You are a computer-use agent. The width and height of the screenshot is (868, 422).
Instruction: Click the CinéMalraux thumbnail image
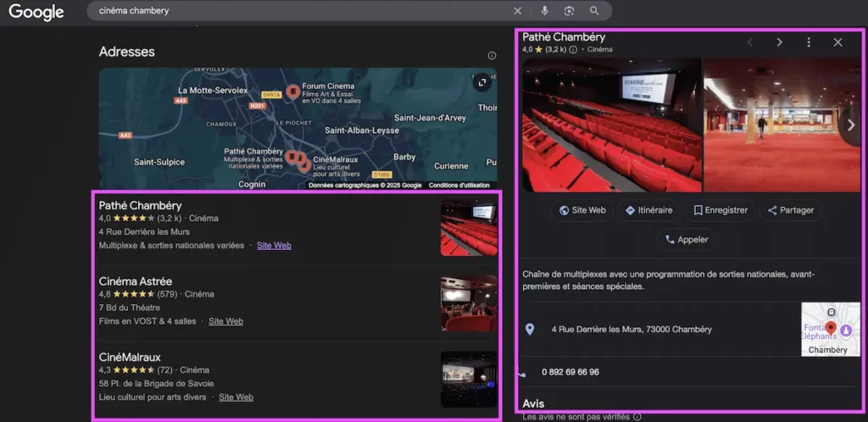(x=469, y=380)
